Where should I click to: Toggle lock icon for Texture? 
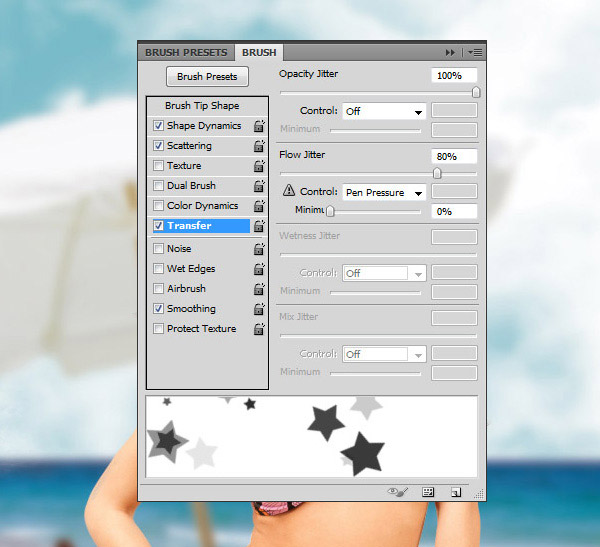[x=259, y=165]
